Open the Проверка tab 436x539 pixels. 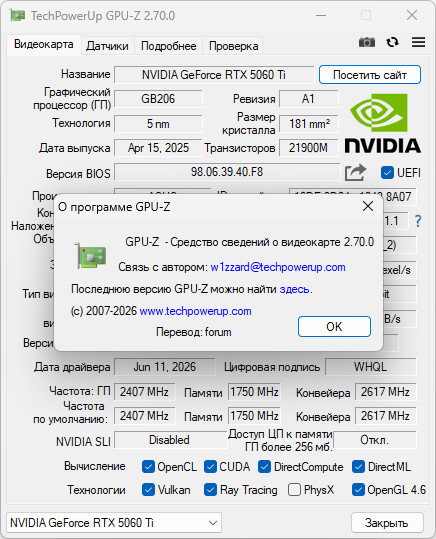click(x=233, y=46)
